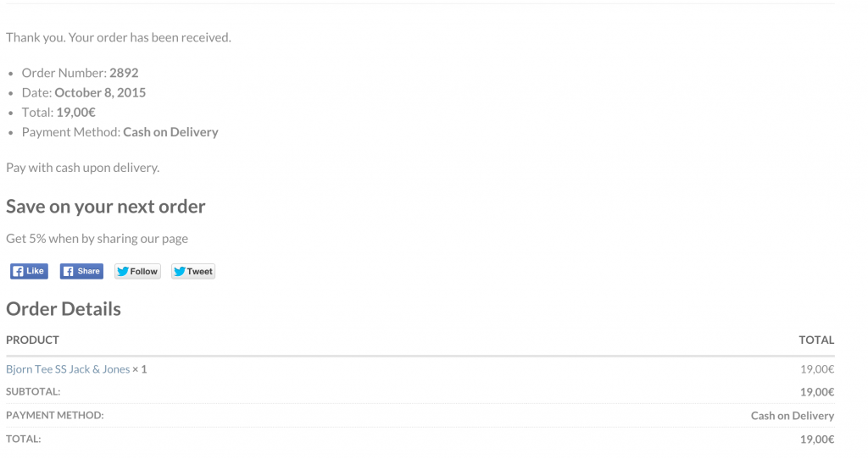Click the PRODUCT column header
This screenshot has height=459, width=868.
click(x=32, y=340)
